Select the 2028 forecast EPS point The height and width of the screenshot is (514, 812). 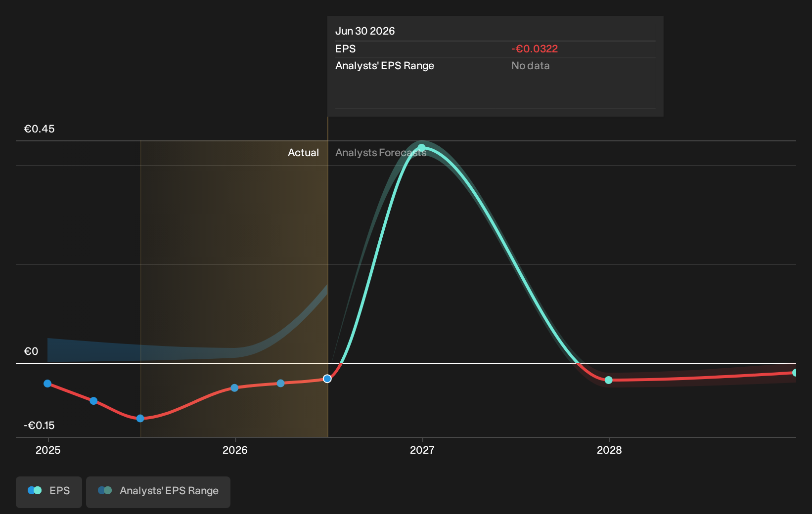point(609,380)
